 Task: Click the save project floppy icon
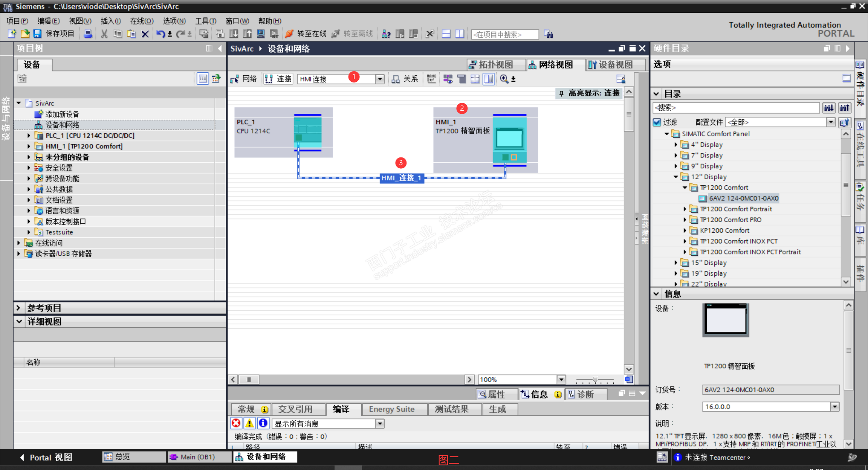click(37, 34)
